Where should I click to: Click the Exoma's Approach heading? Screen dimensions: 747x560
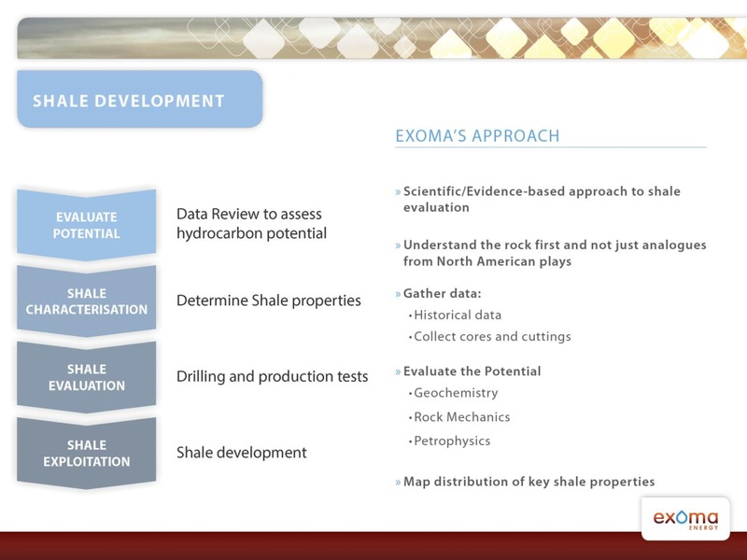pyautogui.click(x=477, y=135)
